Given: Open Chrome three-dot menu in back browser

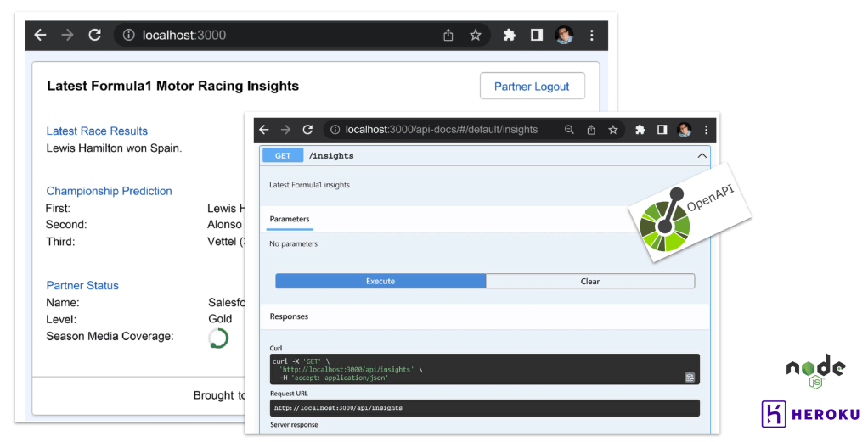Looking at the screenshot, I should click(592, 36).
